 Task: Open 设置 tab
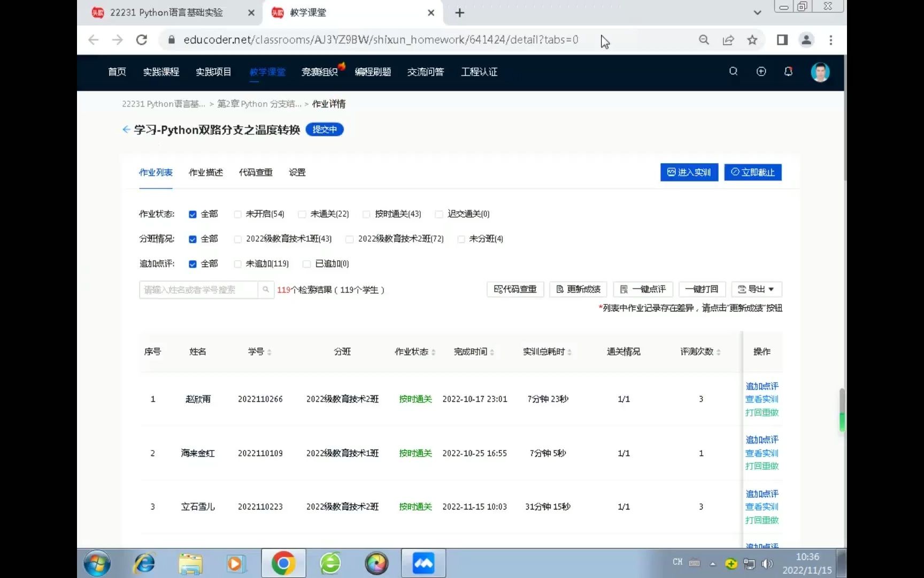pyautogui.click(x=297, y=172)
